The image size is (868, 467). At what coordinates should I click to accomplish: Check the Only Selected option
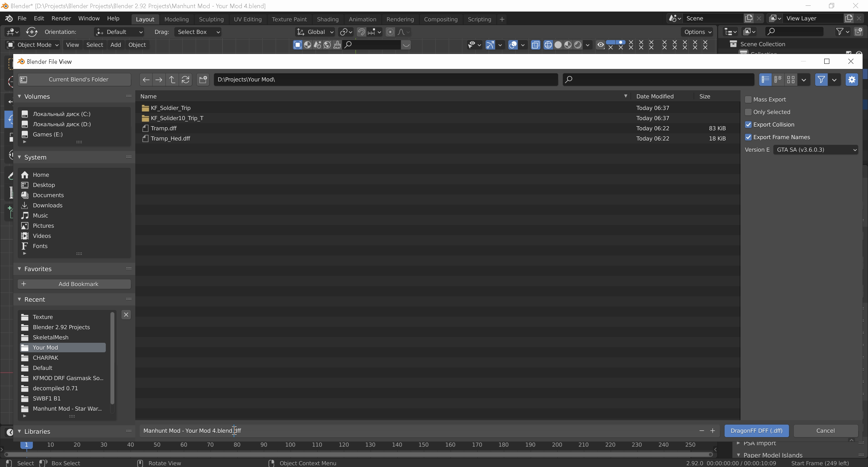tap(748, 112)
